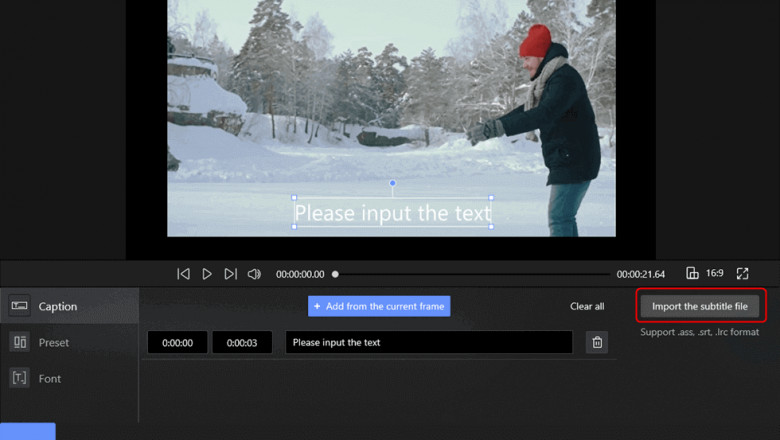The image size is (780, 440).
Task: Import the subtitle file
Action: click(x=700, y=306)
